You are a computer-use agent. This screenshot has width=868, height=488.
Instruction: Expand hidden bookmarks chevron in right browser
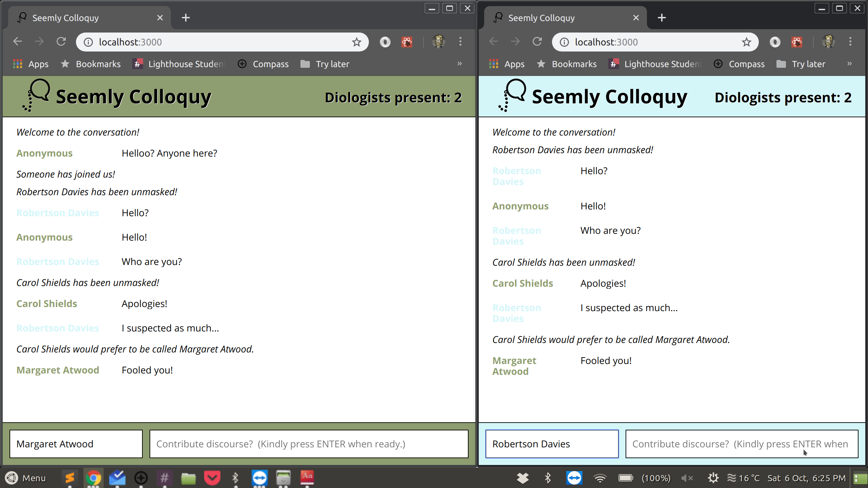pos(849,64)
